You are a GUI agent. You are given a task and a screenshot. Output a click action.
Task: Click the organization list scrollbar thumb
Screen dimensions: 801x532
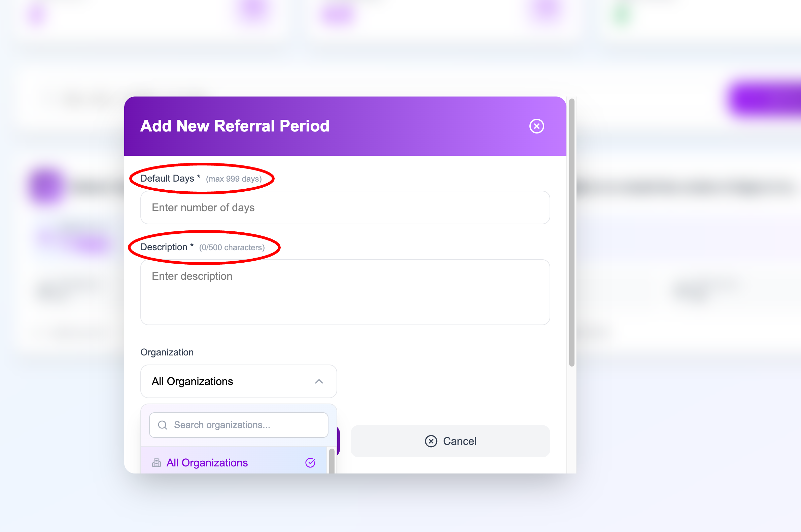332,461
